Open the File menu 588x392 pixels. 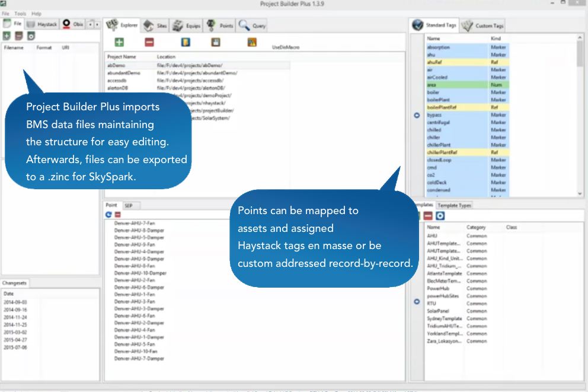point(5,14)
